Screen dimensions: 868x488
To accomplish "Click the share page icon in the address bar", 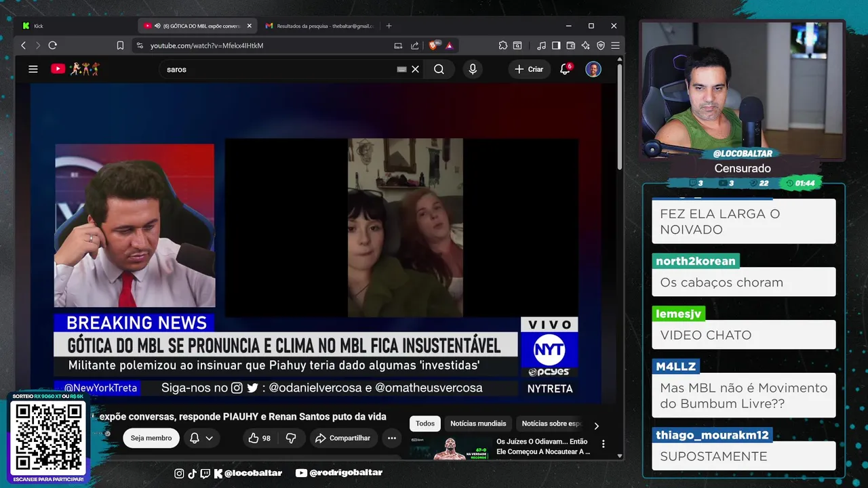I will (x=414, y=45).
